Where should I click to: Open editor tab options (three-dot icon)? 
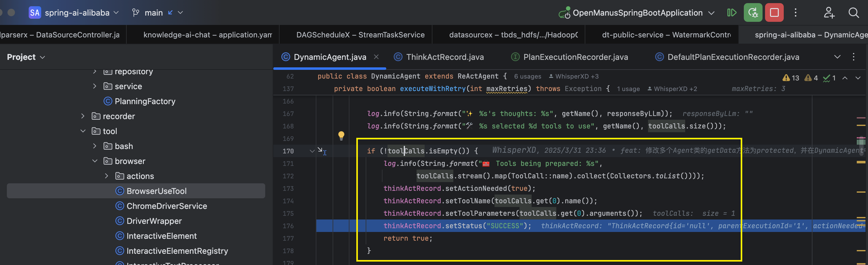pos(853,56)
